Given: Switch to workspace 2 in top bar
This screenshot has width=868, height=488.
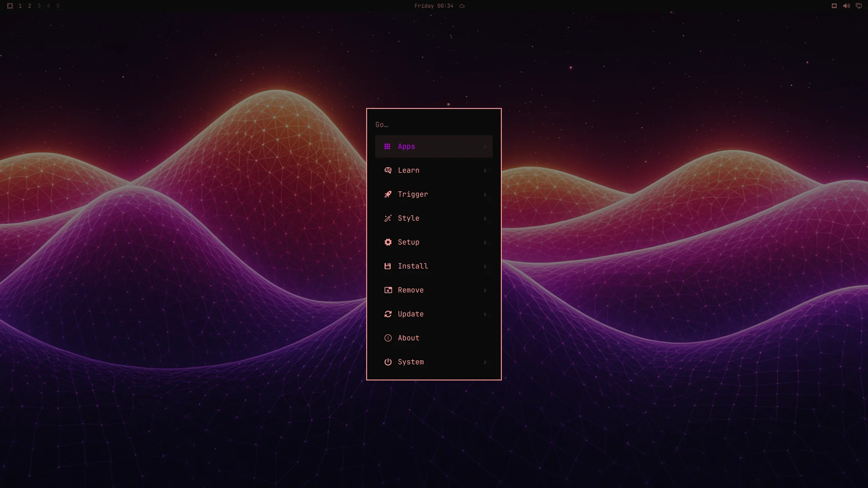Looking at the screenshot, I should (x=29, y=6).
